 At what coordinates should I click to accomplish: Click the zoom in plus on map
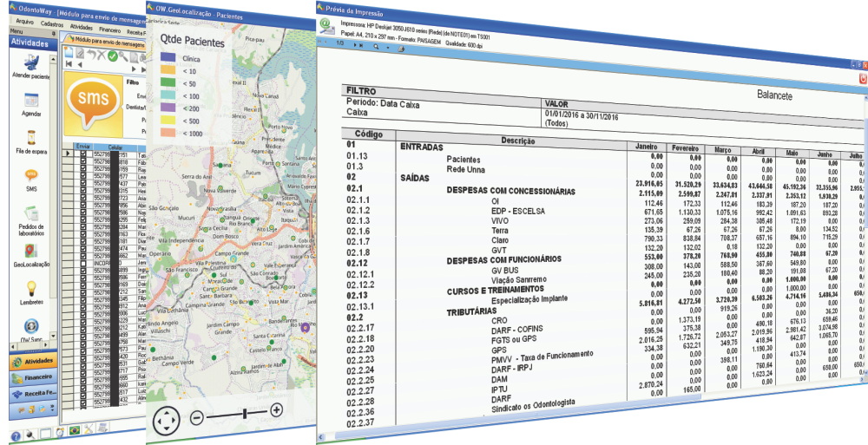tap(276, 410)
